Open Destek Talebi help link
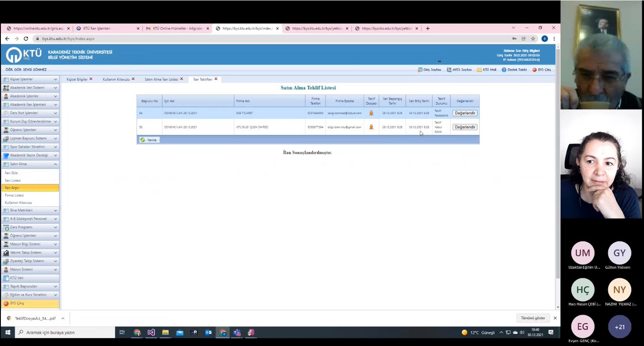Screen dimensions: 644x346 [x=514, y=70]
